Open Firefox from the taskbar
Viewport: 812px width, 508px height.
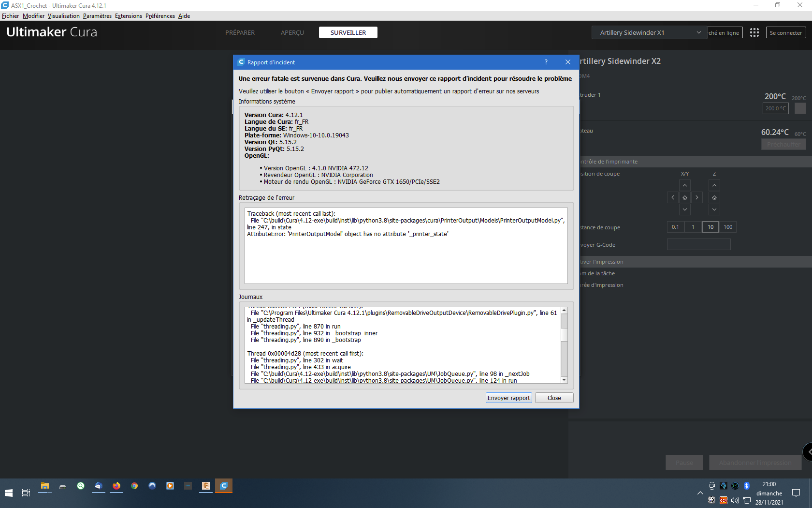(x=116, y=486)
